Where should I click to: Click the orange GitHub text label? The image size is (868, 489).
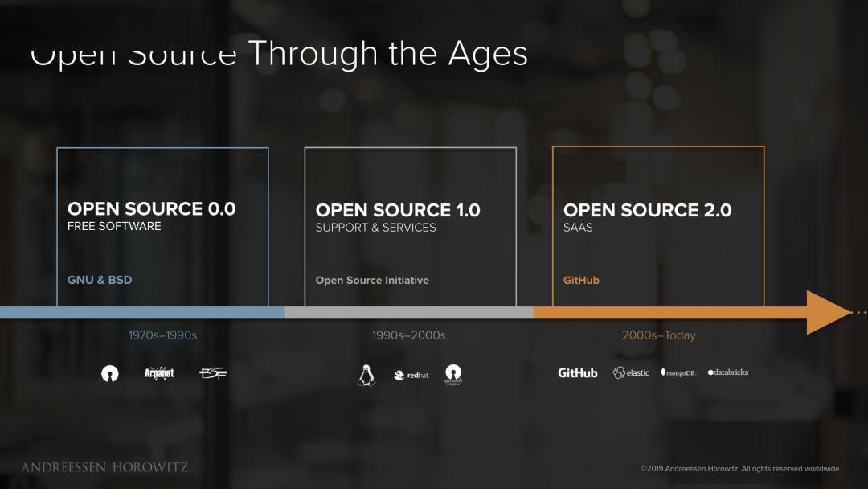(581, 280)
